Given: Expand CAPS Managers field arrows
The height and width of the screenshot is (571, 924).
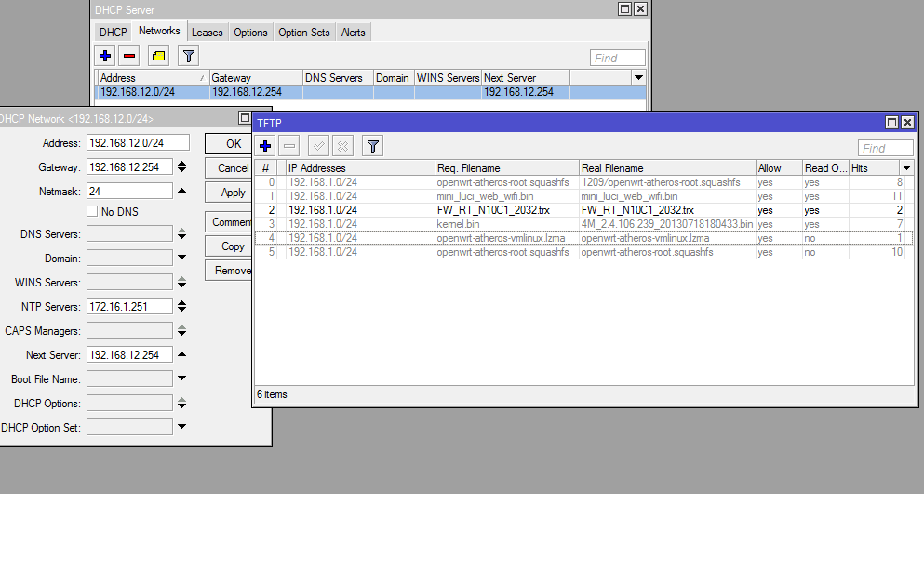Looking at the screenshot, I should [x=182, y=331].
